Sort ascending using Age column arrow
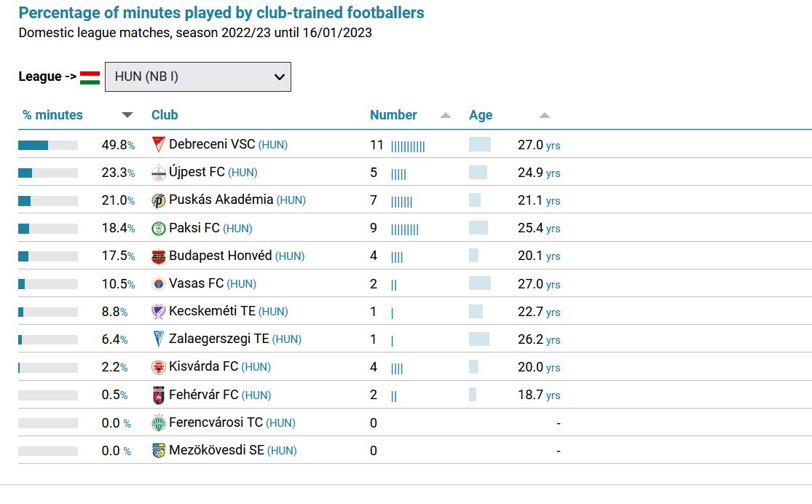This screenshot has width=812, height=504. click(544, 115)
